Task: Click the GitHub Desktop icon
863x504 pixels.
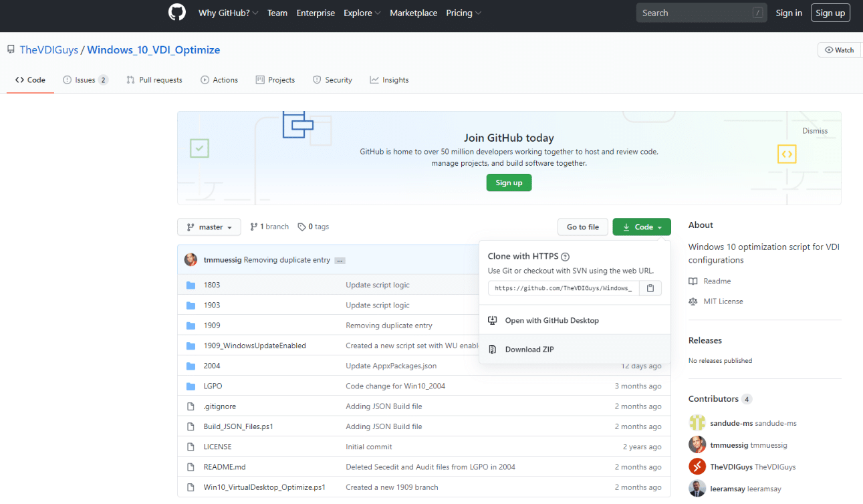Action: coord(493,320)
